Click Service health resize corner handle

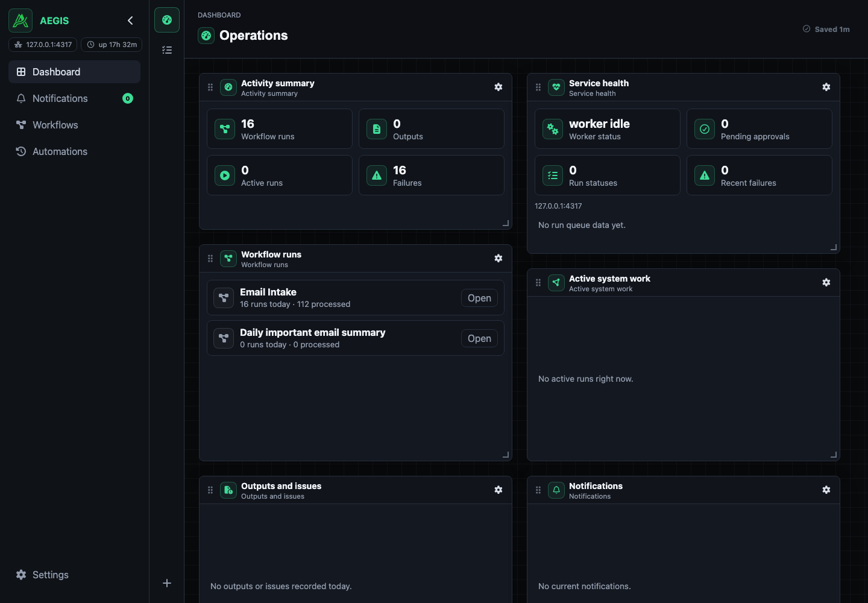coord(834,247)
